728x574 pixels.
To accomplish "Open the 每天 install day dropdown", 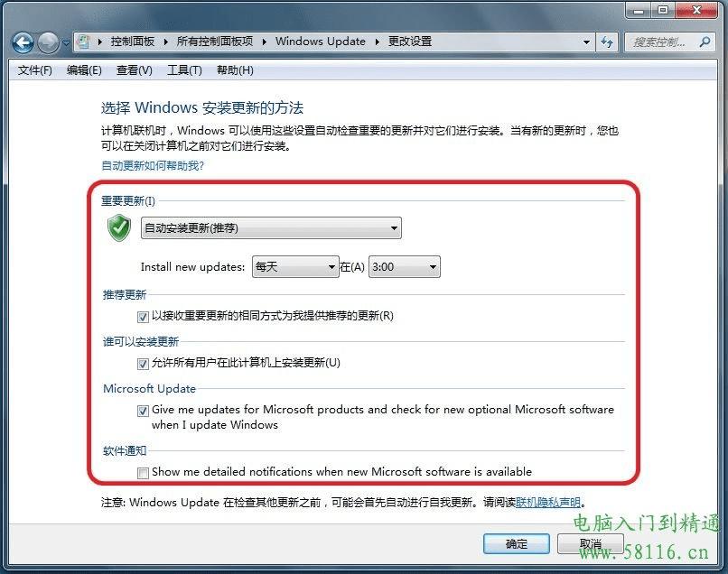I will pos(295,267).
